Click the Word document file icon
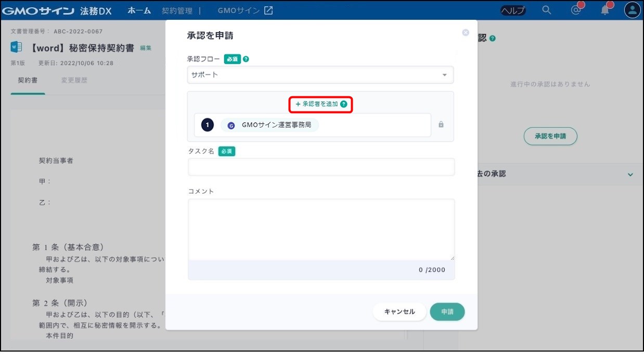 point(16,47)
